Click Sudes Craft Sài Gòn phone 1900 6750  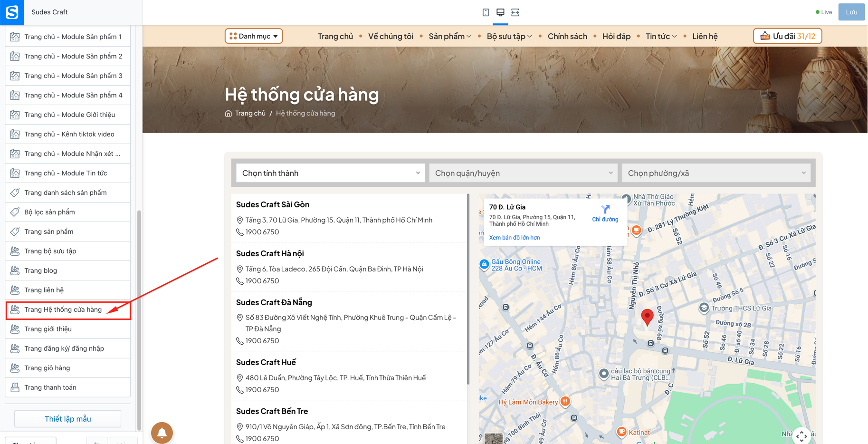262,232
